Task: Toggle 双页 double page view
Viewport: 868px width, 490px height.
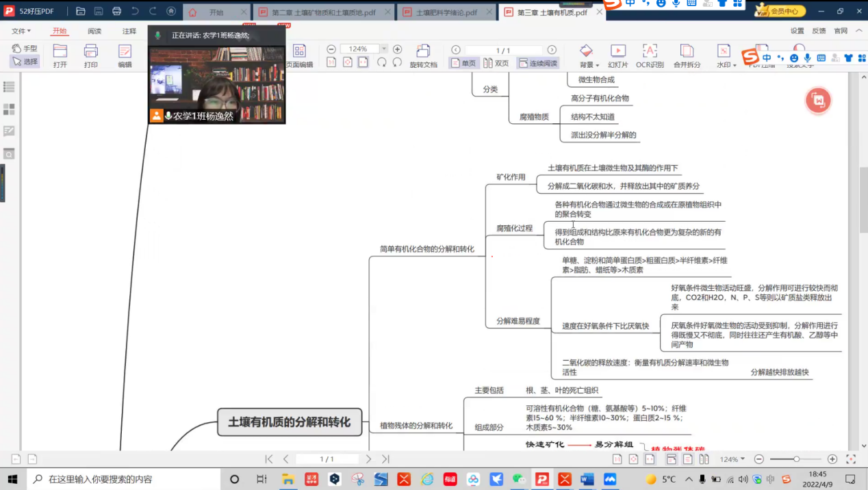Action: click(496, 63)
